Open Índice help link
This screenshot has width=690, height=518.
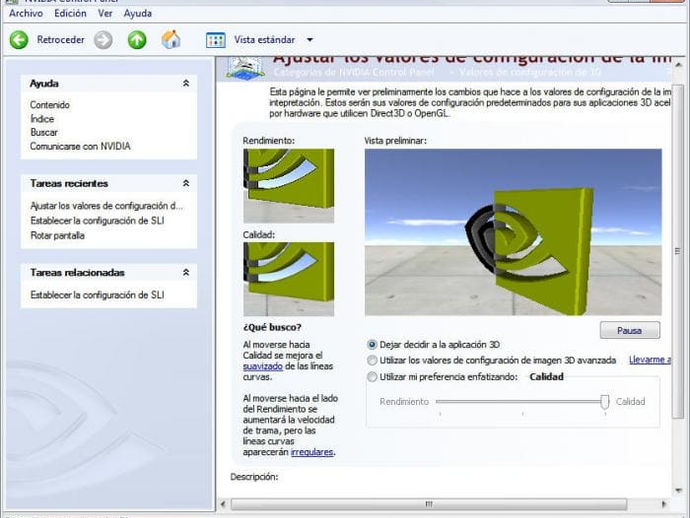coord(42,119)
